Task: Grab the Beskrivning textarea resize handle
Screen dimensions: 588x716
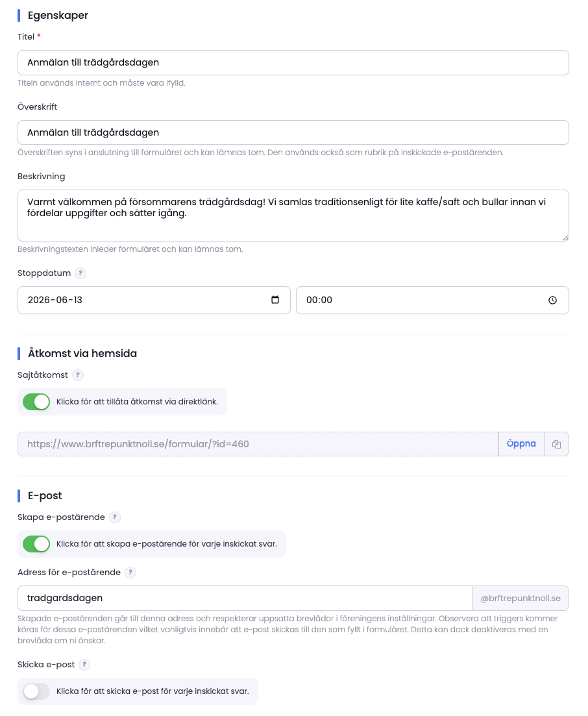Action: tap(565, 238)
